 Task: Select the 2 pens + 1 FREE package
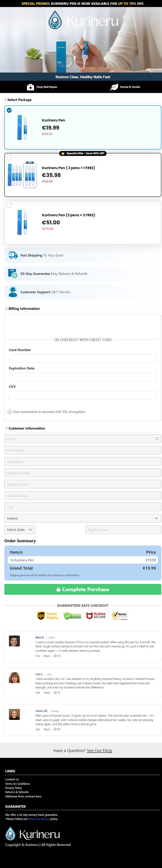[83, 175]
